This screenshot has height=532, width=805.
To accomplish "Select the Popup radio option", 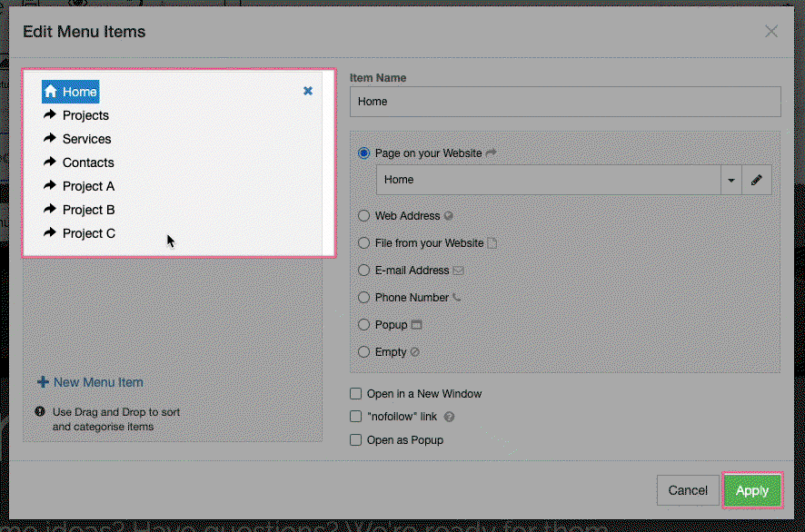I will click(x=363, y=324).
